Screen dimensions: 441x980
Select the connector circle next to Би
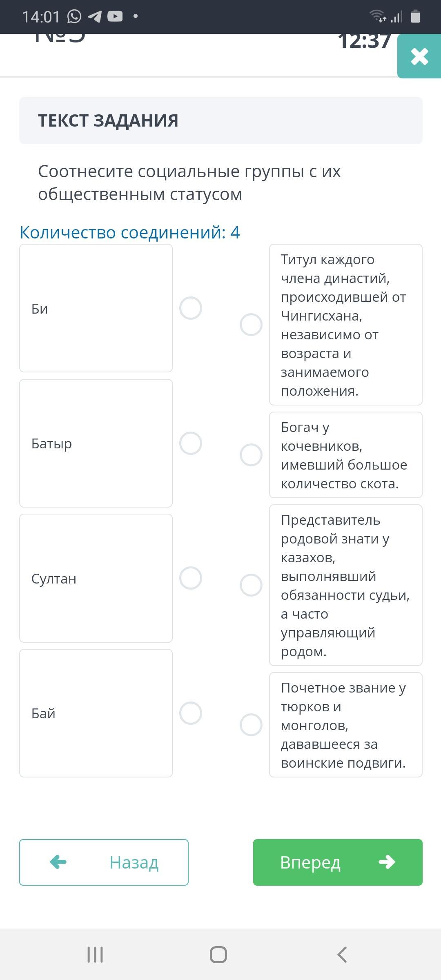point(191,308)
